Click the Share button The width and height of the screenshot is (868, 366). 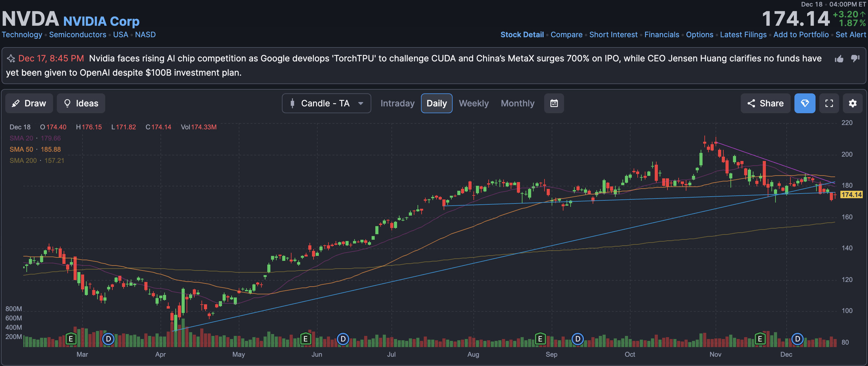[765, 103]
